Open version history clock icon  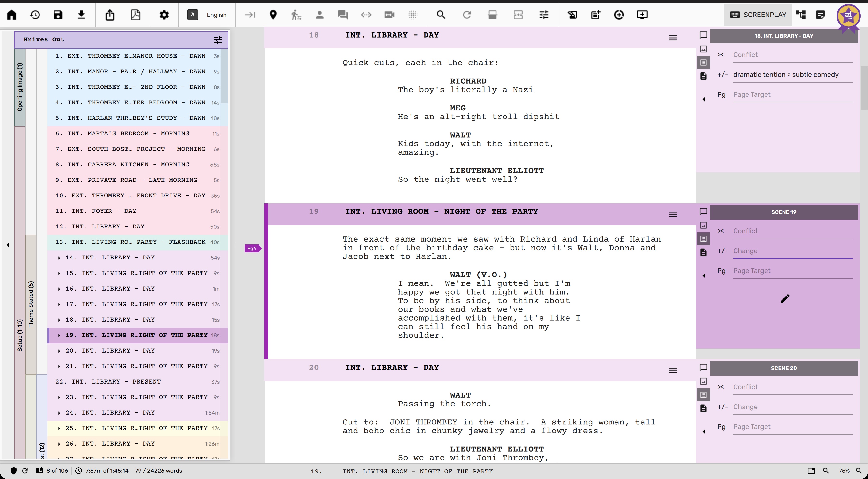pyautogui.click(x=35, y=15)
